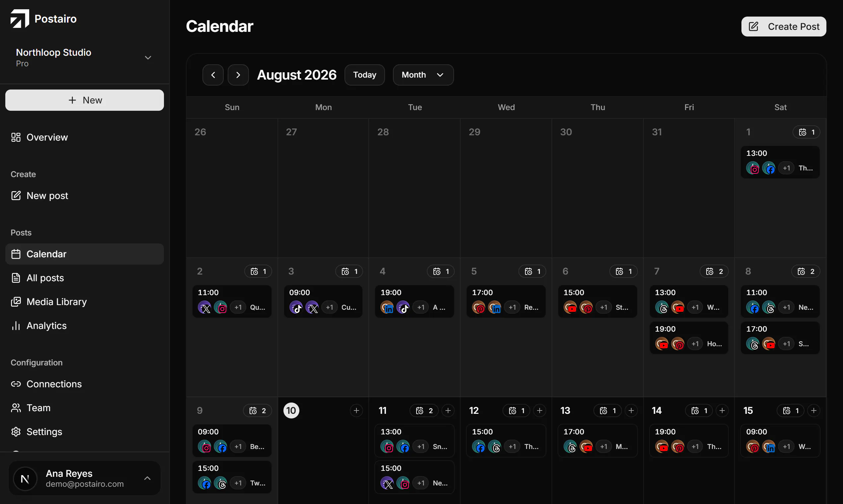Click the Calendar sidebar icon
Image resolution: width=843 pixels, height=504 pixels.
click(x=16, y=254)
